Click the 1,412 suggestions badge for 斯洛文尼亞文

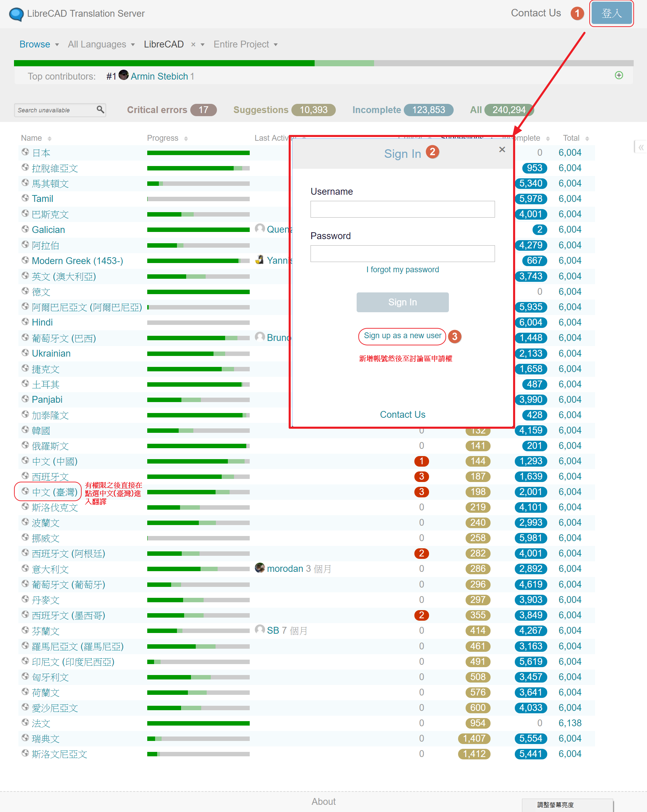[x=474, y=754]
